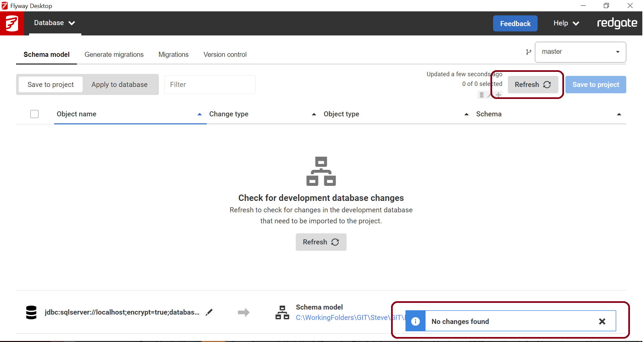
Task: Delete selected filter using the trash icon
Action: [482, 95]
